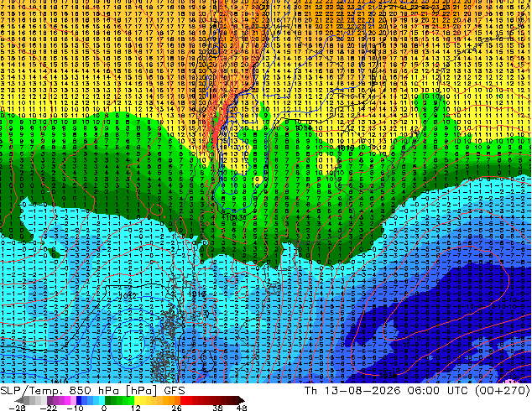Click the 'Th 13-08-2026 06:00 UTC' date label
Image resolution: width=532 pixels, height=411 pixels.
tap(386, 391)
